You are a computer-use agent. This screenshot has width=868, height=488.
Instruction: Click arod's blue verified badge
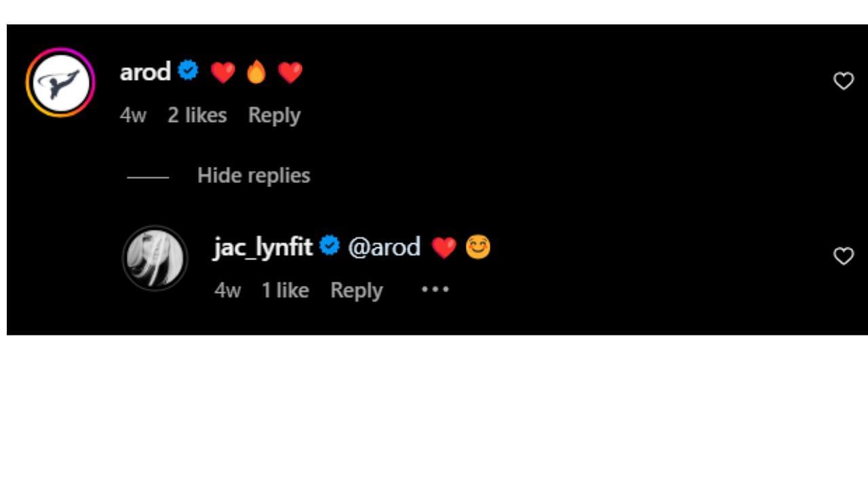coord(188,70)
